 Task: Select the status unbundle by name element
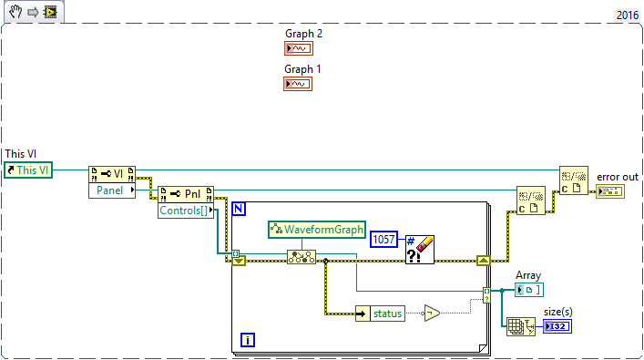(x=387, y=314)
